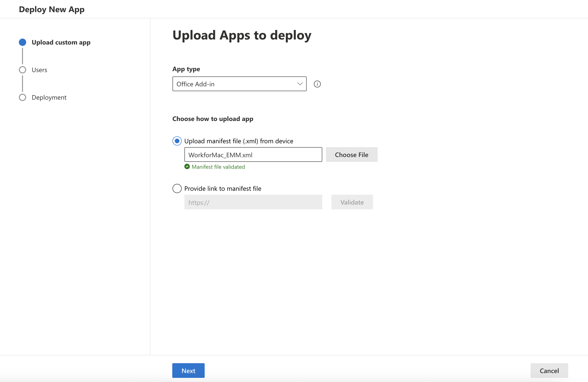Go to the Users step label
This screenshot has width=588, height=382.
(x=39, y=70)
